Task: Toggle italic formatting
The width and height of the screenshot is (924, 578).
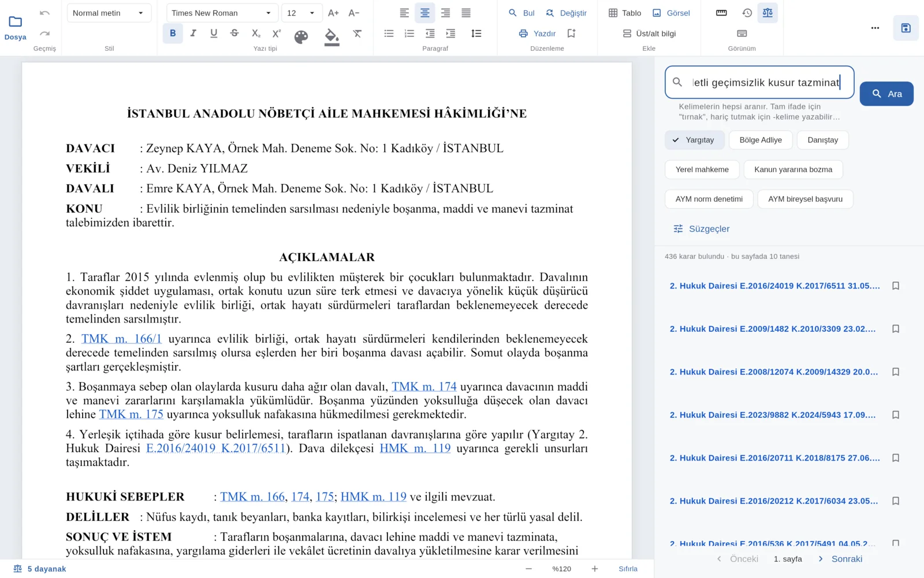Action: [x=193, y=34]
